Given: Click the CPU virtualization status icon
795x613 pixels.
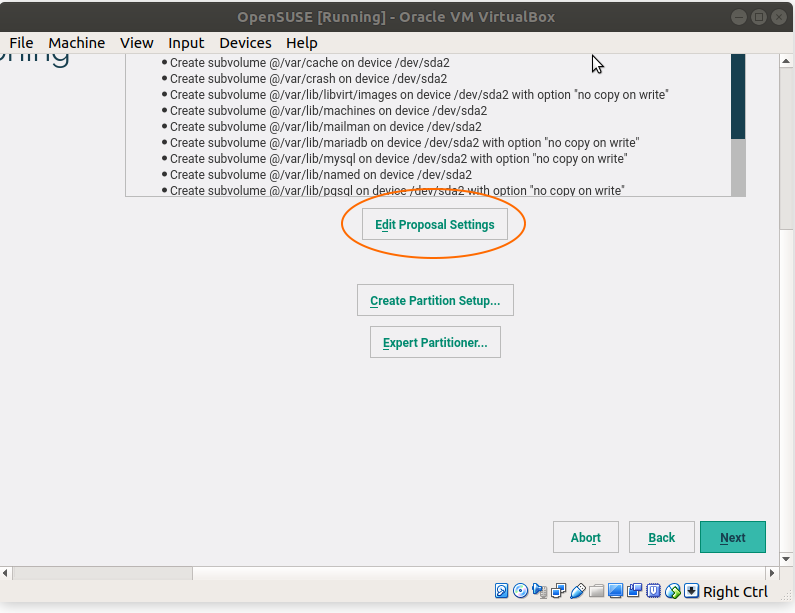Looking at the screenshot, I should [x=653, y=591].
